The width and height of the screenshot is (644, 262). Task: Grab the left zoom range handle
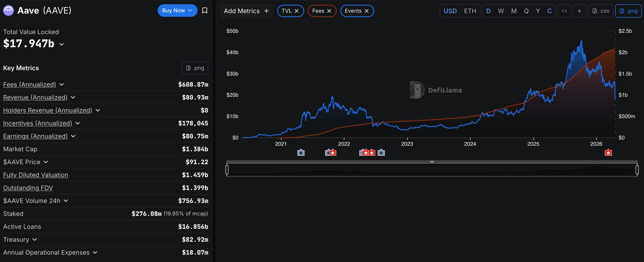click(x=227, y=170)
